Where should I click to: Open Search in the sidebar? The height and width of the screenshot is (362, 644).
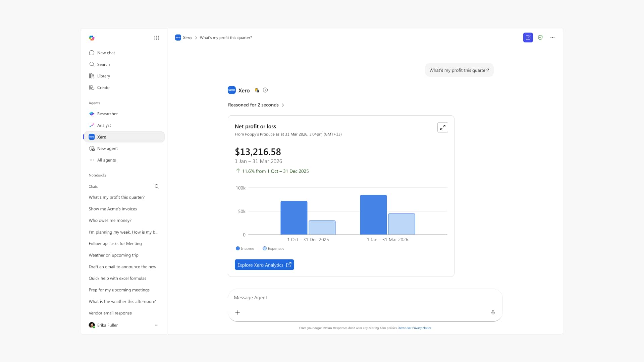124,64
